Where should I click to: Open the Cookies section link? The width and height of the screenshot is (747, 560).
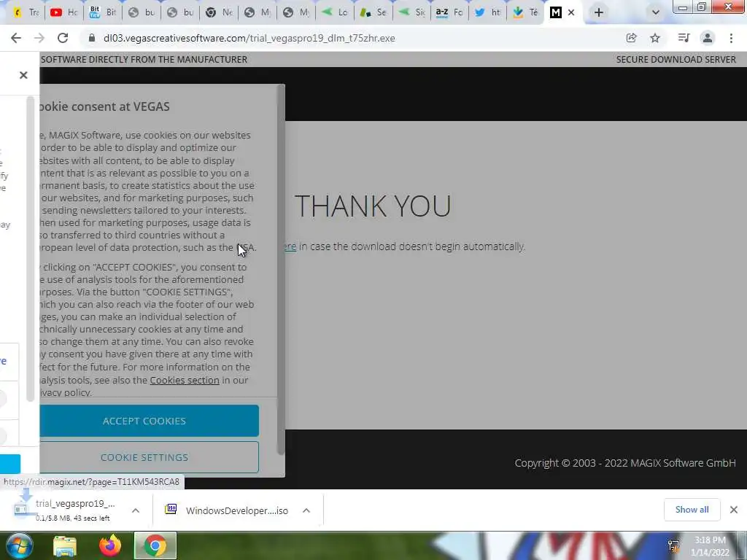[x=185, y=380]
